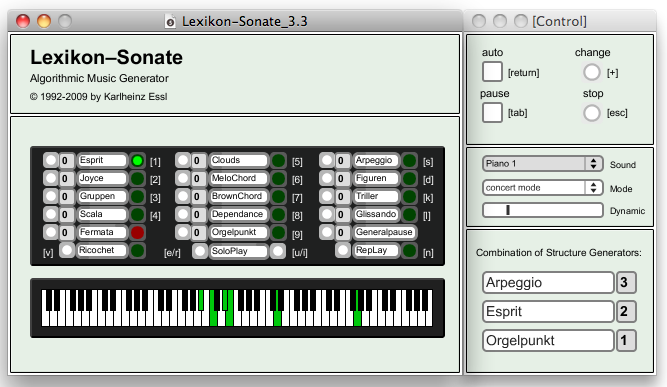Click the dark LED next to Joyce
This screenshot has height=387, width=667.
137,178
